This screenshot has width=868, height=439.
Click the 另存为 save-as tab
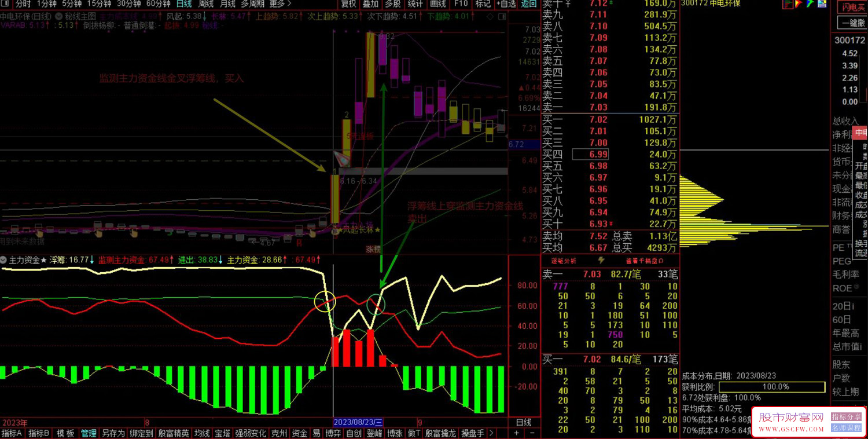click(x=113, y=433)
